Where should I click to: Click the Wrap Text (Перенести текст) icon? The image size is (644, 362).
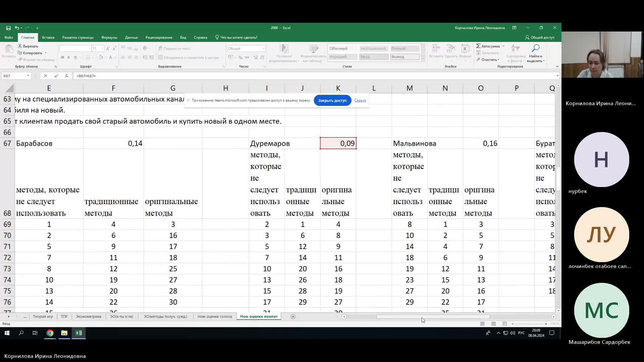pos(160,49)
